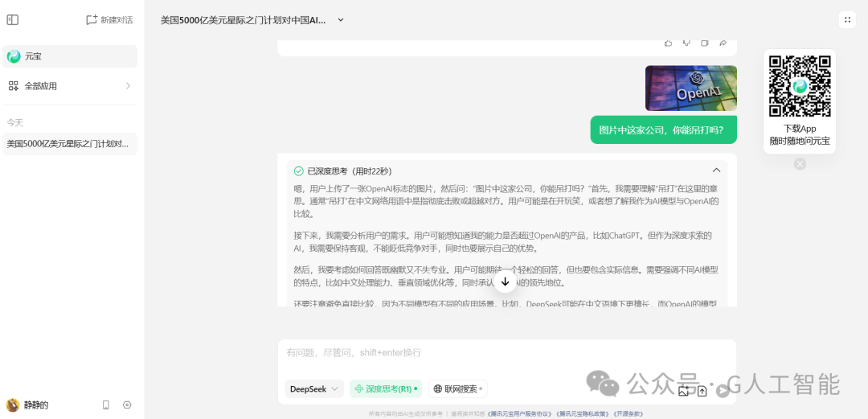Open today's chat about 星际之门计划
This screenshot has height=419, width=868.
(70, 144)
